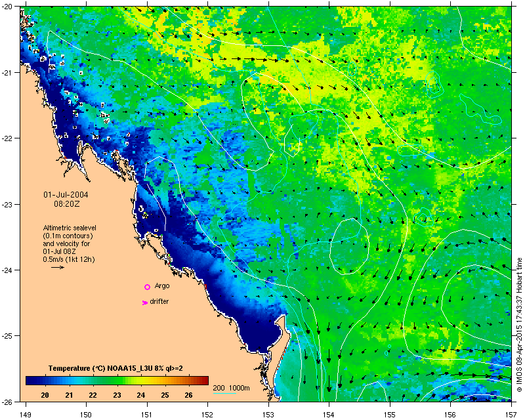Click the longitude axis label '155'
Screen dimensions: 525x420
click(x=390, y=415)
